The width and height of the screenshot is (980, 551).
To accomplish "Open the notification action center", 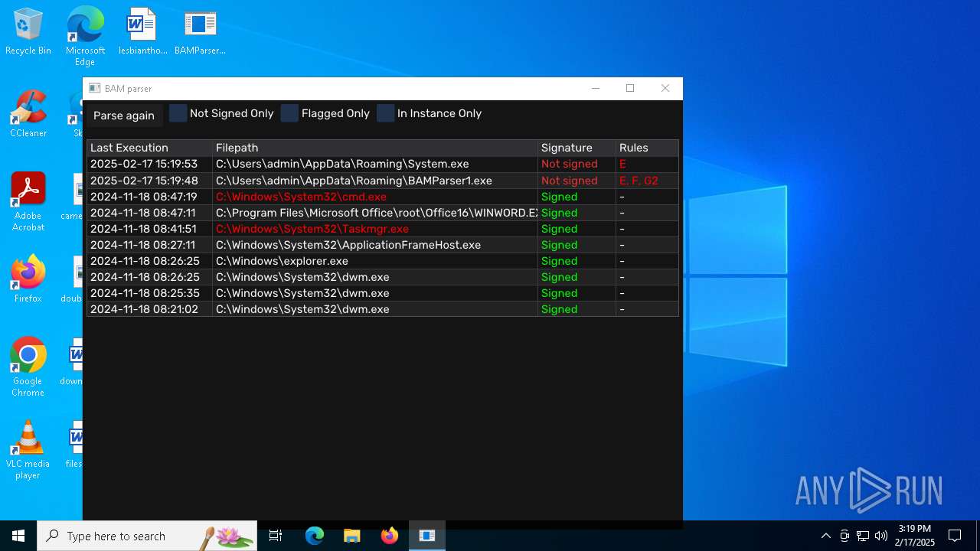I will pyautogui.click(x=955, y=536).
